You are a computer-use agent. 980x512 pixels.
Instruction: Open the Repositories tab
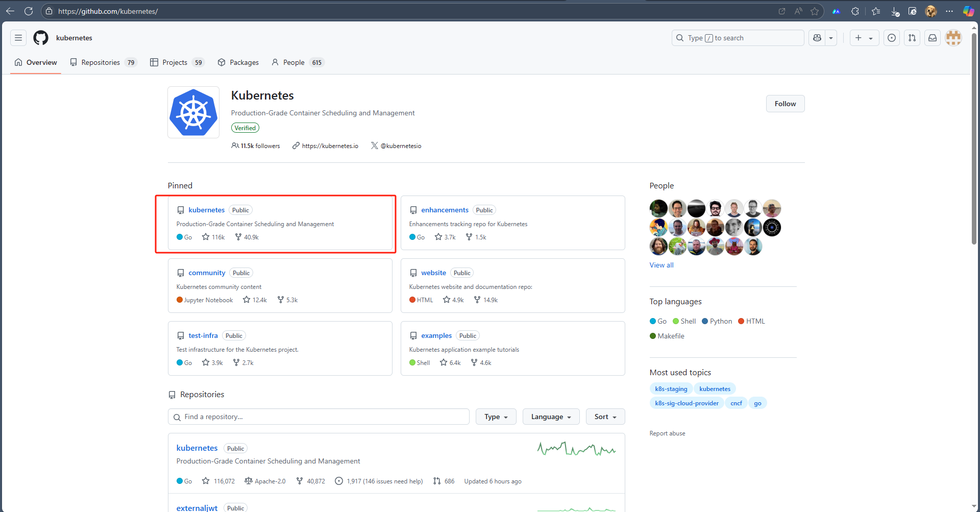click(104, 62)
